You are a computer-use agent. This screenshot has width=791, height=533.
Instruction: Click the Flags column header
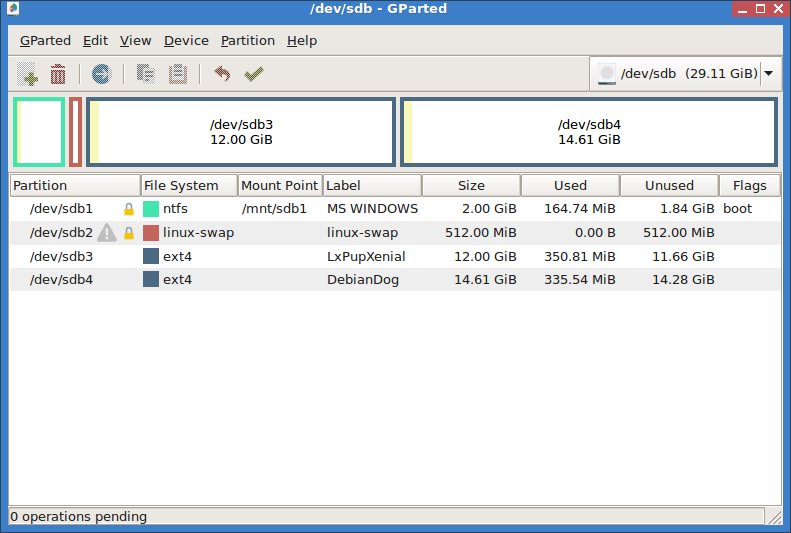tap(750, 186)
